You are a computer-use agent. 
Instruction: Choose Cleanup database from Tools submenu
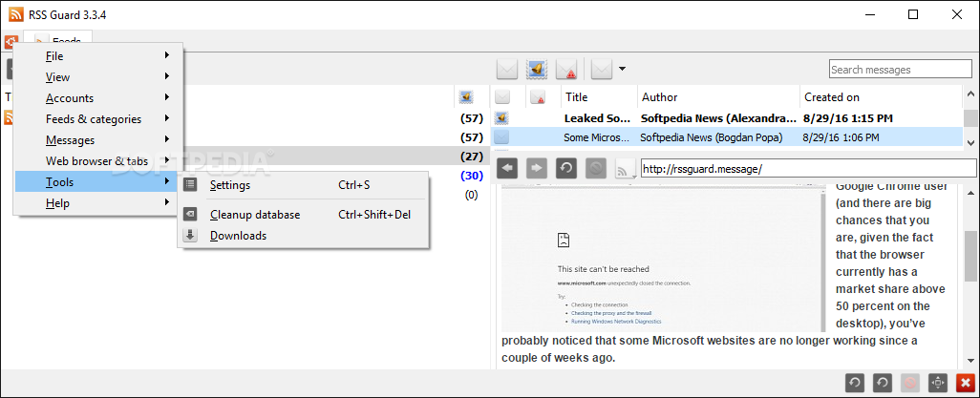303,215
